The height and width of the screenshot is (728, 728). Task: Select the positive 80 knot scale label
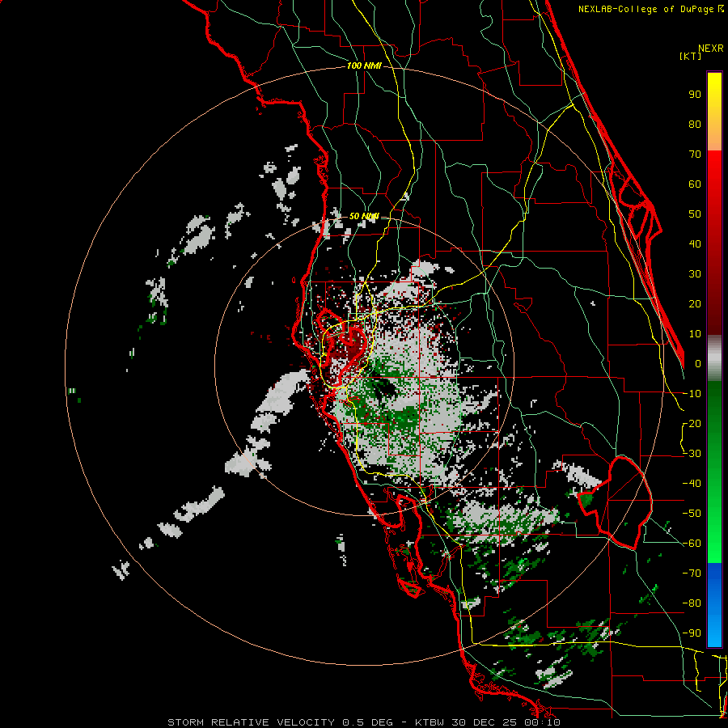(x=695, y=125)
